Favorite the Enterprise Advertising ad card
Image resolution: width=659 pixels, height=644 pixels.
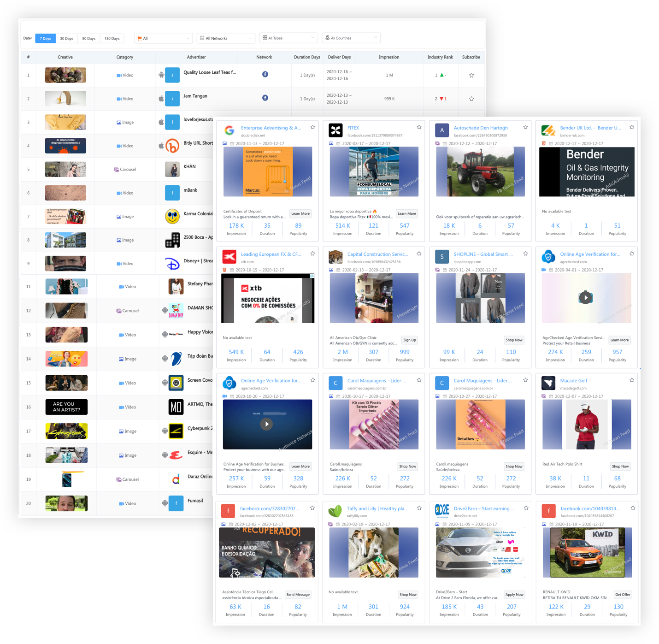[x=313, y=127]
